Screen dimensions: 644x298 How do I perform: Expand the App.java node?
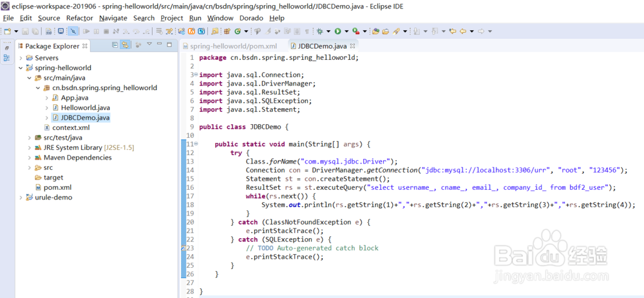click(47, 98)
